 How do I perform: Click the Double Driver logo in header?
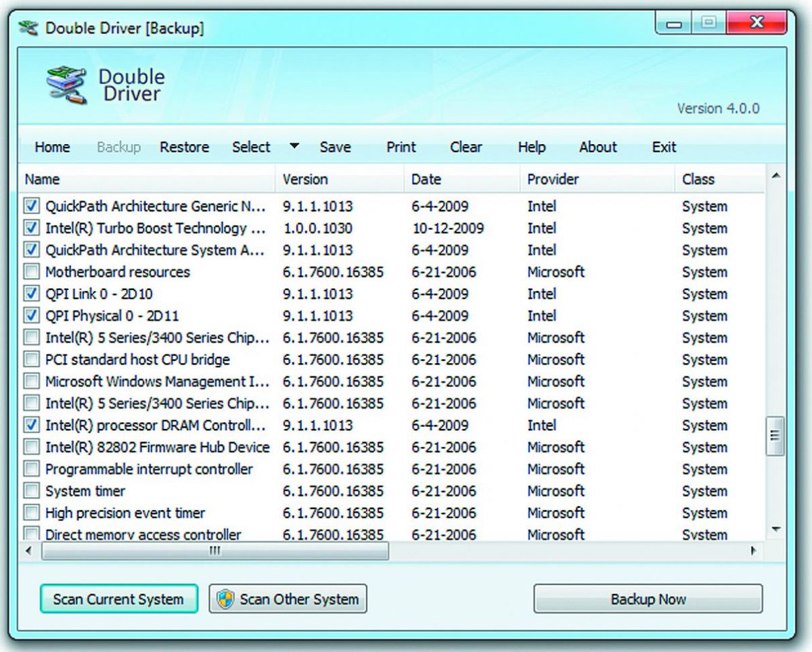[x=67, y=87]
